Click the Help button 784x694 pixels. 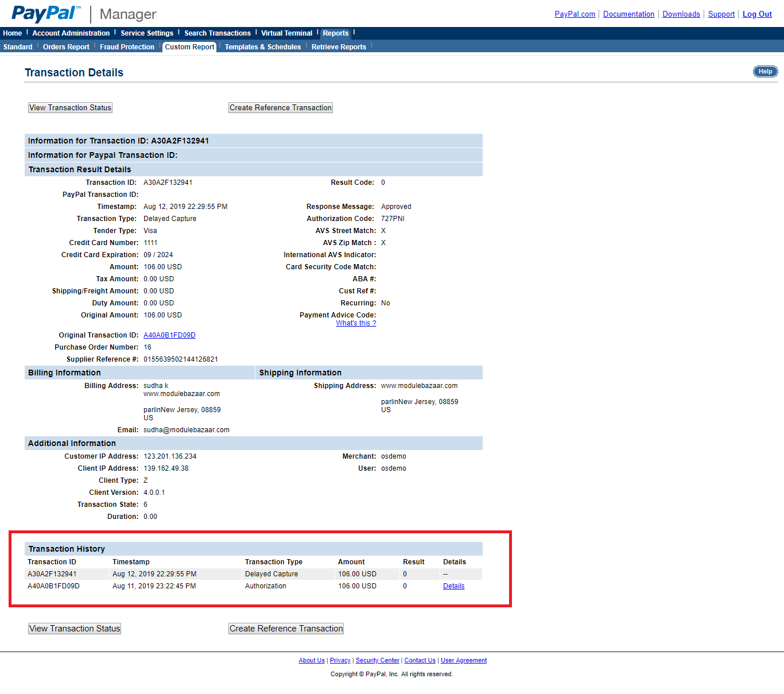tap(766, 71)
